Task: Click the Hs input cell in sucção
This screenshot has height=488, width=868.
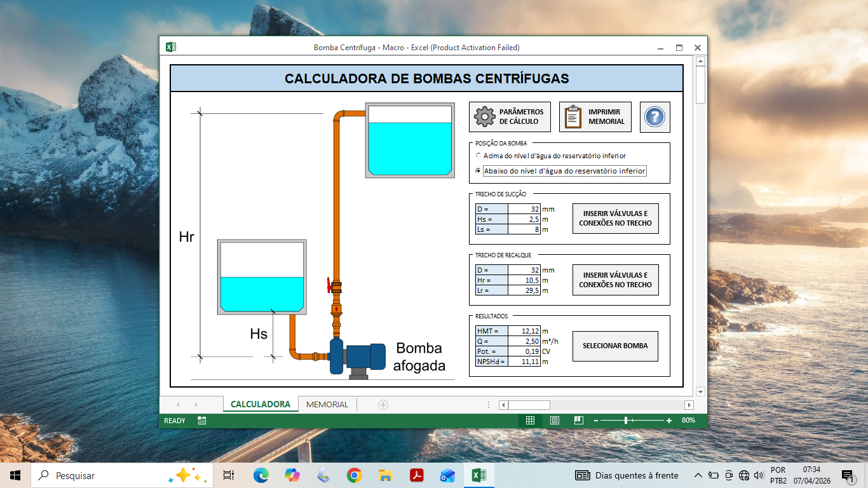Action: pos(524,219)
